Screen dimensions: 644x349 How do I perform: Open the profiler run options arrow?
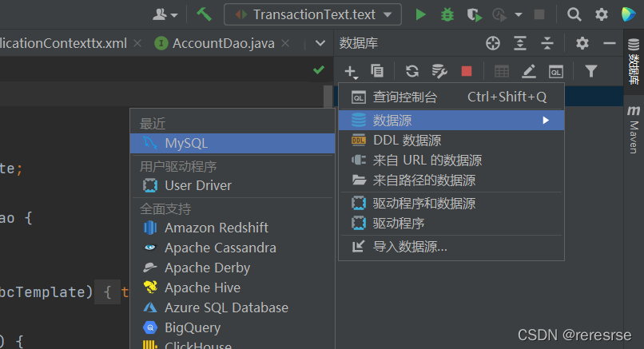click(519, 15)
